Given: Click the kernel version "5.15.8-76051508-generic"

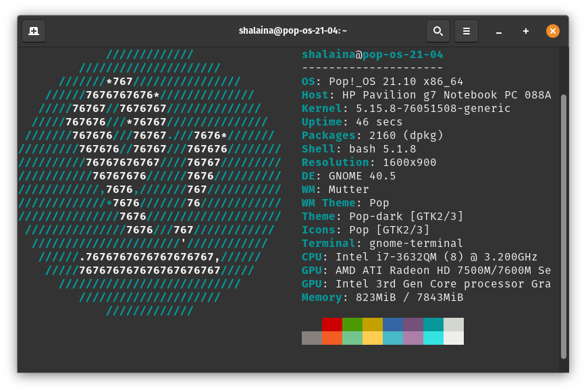Looking at the screenshot, I should click(433, 108).
